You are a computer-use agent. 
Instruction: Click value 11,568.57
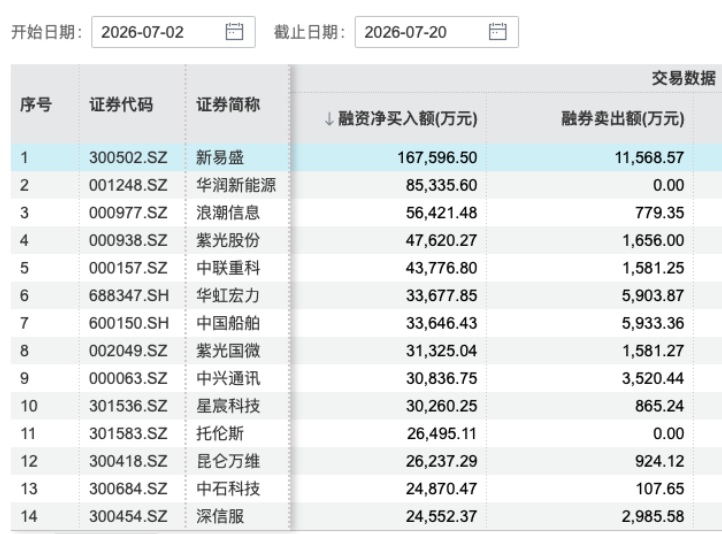649,157
